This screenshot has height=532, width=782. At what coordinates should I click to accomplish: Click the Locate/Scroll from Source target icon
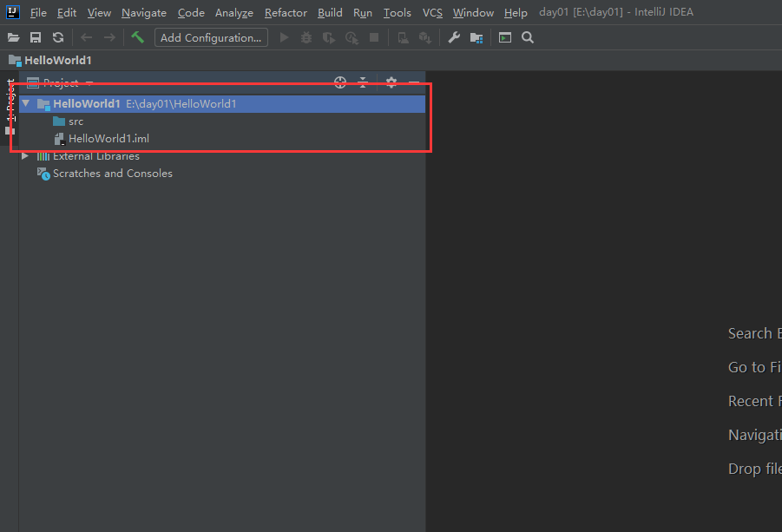click(340, 82)
